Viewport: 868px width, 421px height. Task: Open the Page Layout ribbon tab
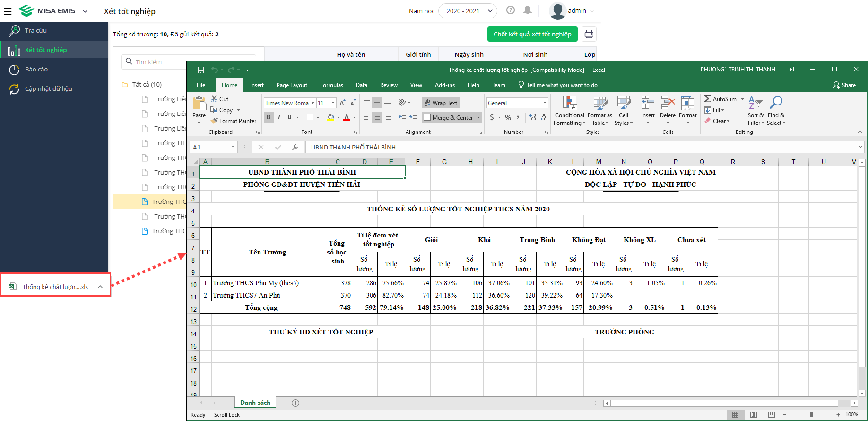292,85
